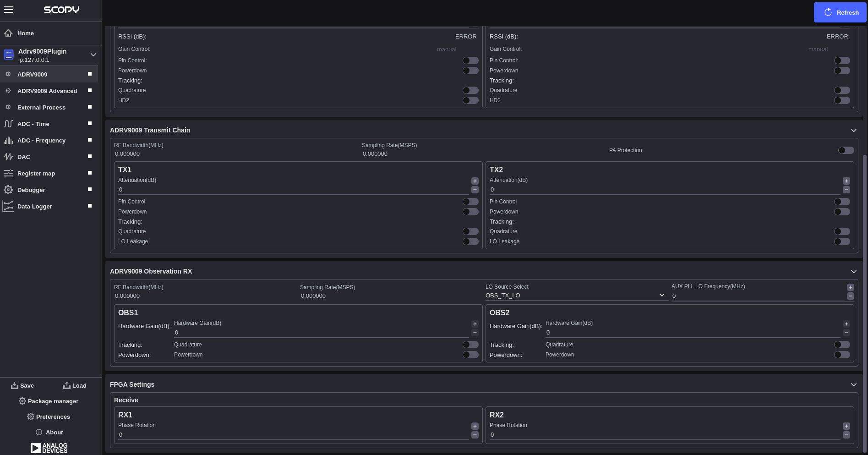Click the TX1 Attenuation input field
Image resolution: width=868 pixels, height=455 pixels.
[293, 190]
